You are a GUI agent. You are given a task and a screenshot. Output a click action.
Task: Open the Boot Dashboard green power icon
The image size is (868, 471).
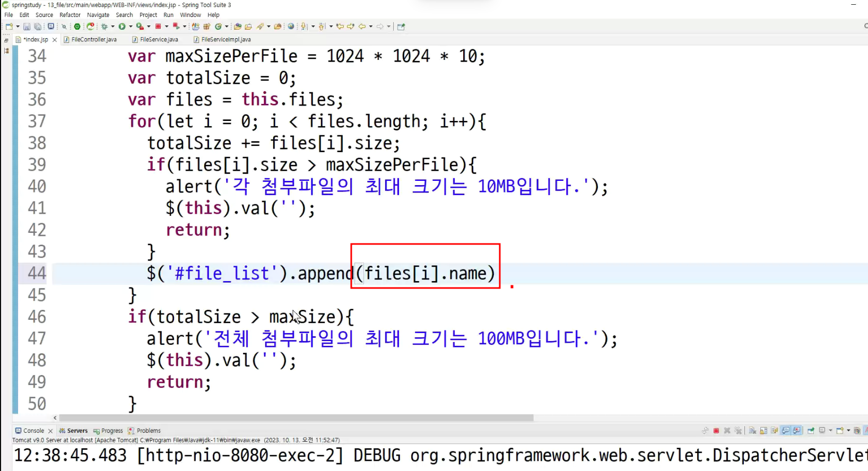tap(77, 27)
